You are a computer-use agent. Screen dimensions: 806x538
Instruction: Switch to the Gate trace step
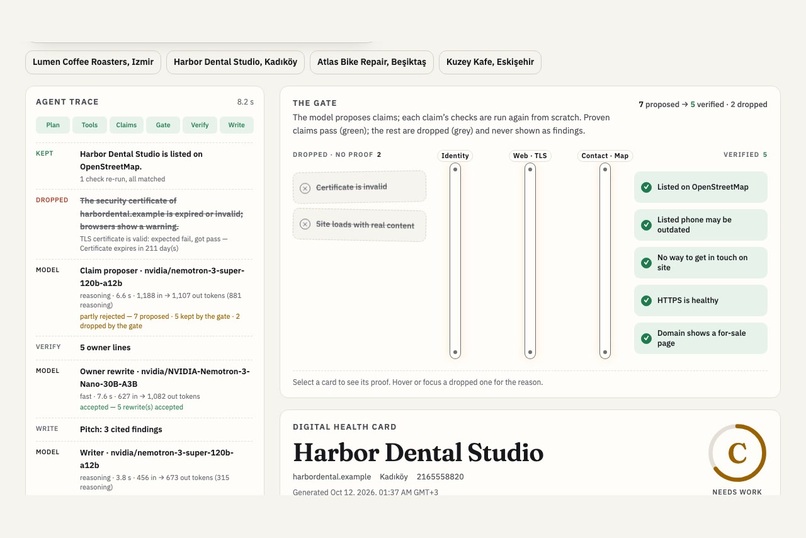[x=163, y=125]
